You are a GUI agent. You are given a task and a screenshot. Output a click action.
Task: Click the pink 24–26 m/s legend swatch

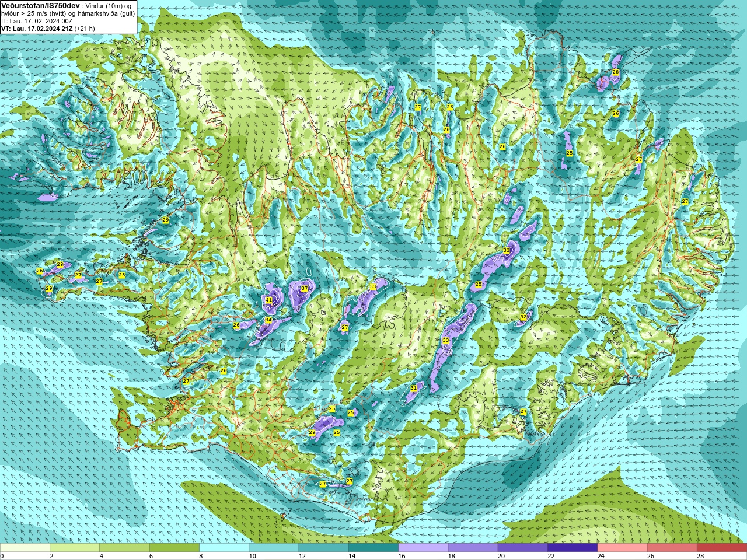(623, 548)
